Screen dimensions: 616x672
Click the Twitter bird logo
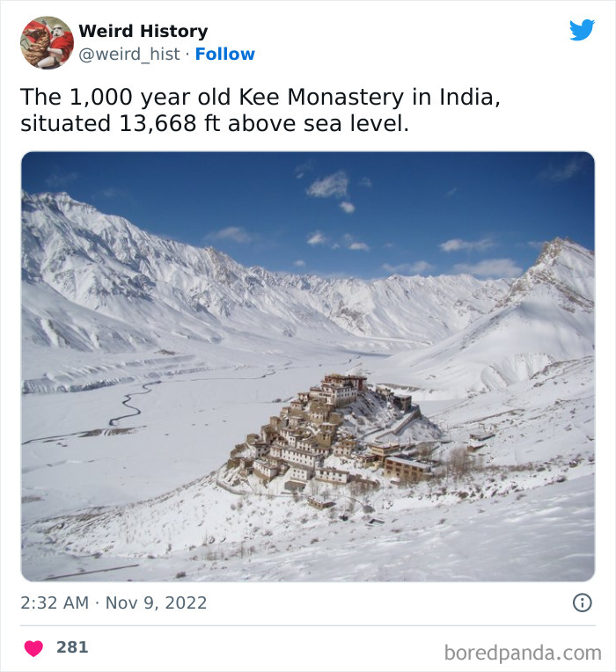(582, 30)
